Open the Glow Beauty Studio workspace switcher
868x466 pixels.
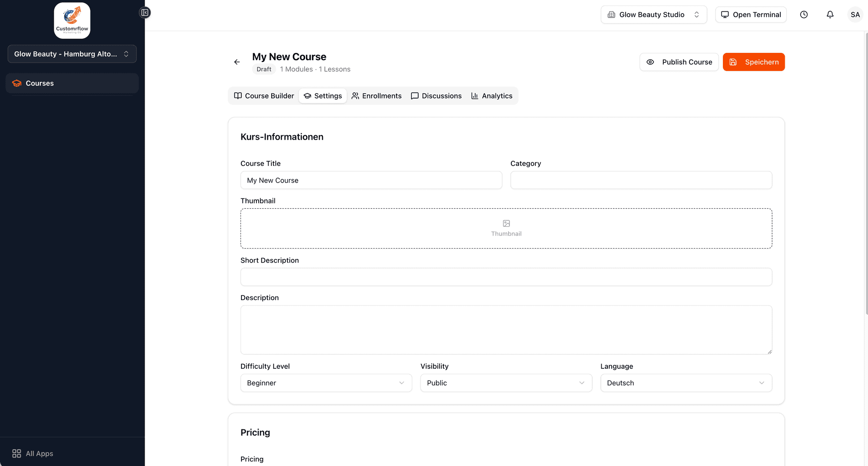tap(653, 14)
